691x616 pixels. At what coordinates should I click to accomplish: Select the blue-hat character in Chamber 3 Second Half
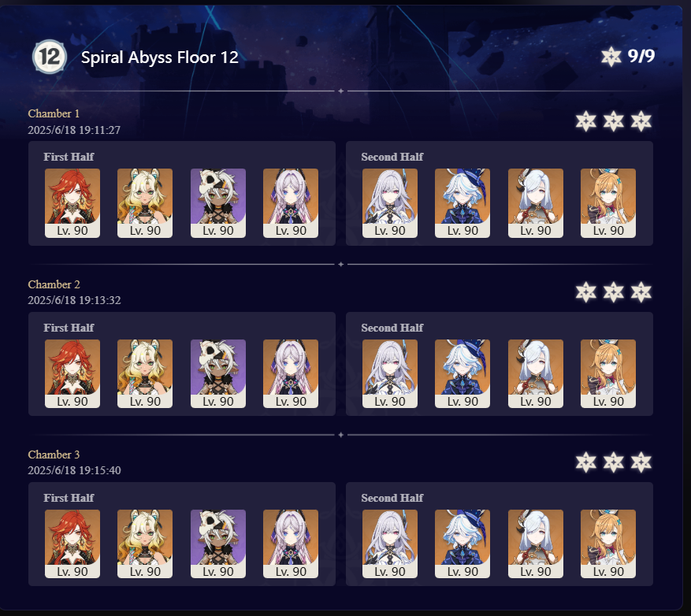click(463, 544)
